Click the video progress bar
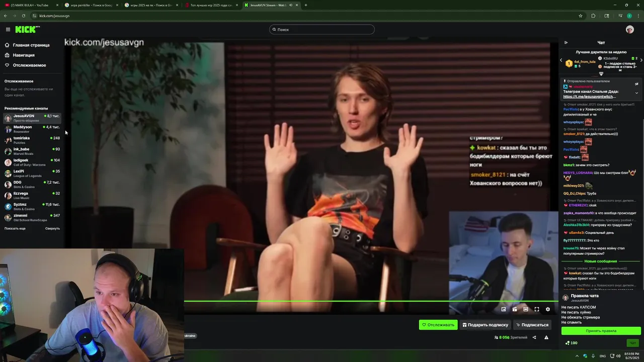The width and height of the screenshot is (644, 362). (x=371, y=301)
